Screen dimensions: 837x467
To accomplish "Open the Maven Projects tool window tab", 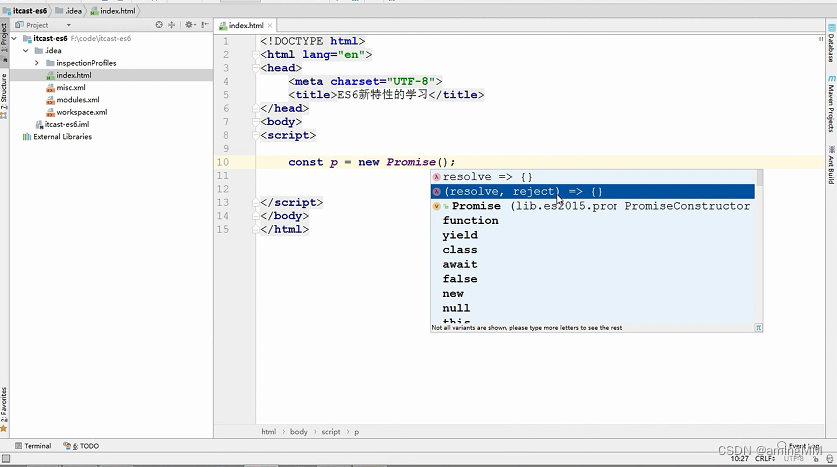I will click(831, 104).
